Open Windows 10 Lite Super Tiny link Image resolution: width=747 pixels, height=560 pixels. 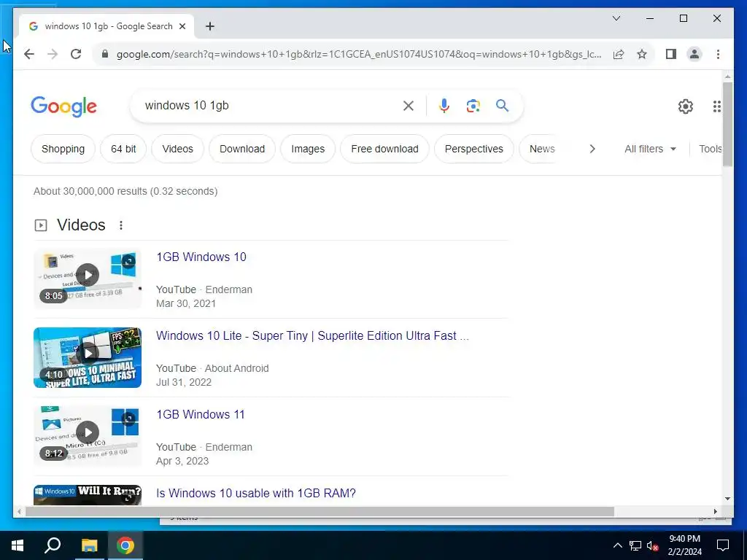(312, 335)
